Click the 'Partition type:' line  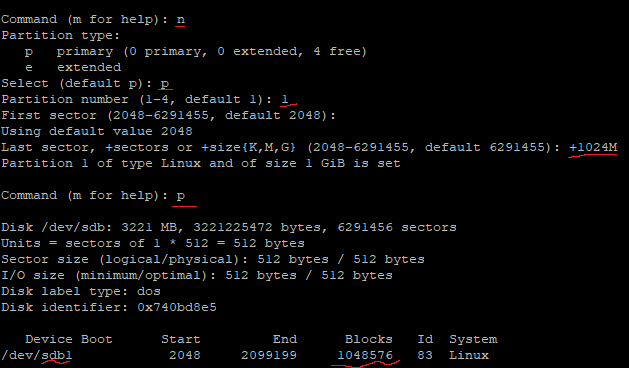tap(61, 35)
